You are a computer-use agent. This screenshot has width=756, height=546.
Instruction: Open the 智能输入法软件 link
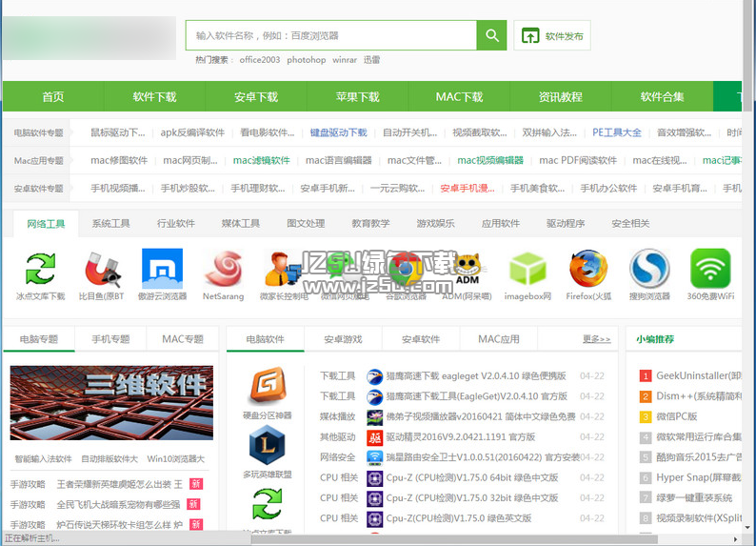pyautogui.click(x=44, y=458)
